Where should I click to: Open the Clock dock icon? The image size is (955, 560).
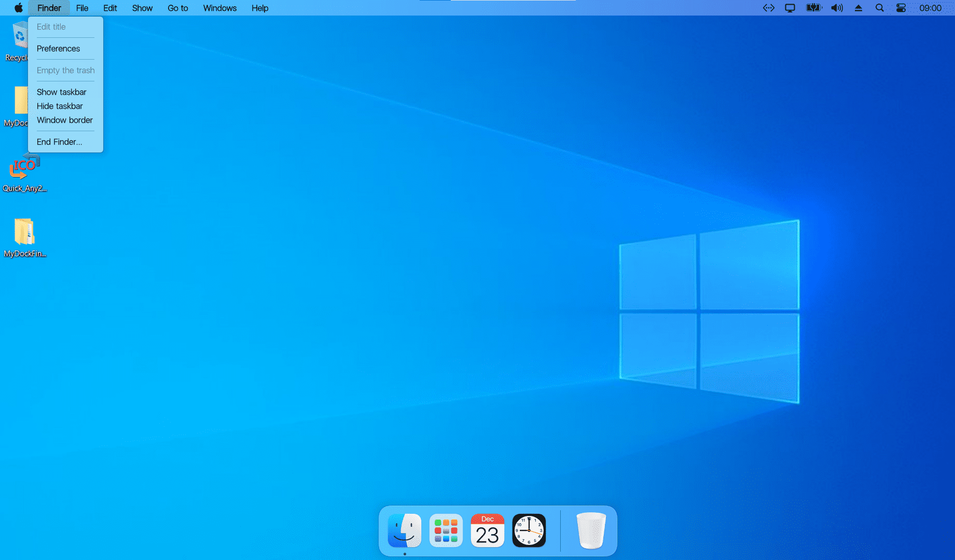coord(529,530)
